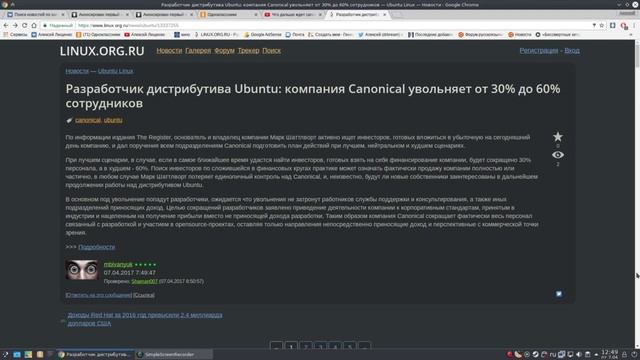Screen dimensions: 640x360
Task: Open the home page via house icon
Action: click(34, 25)
